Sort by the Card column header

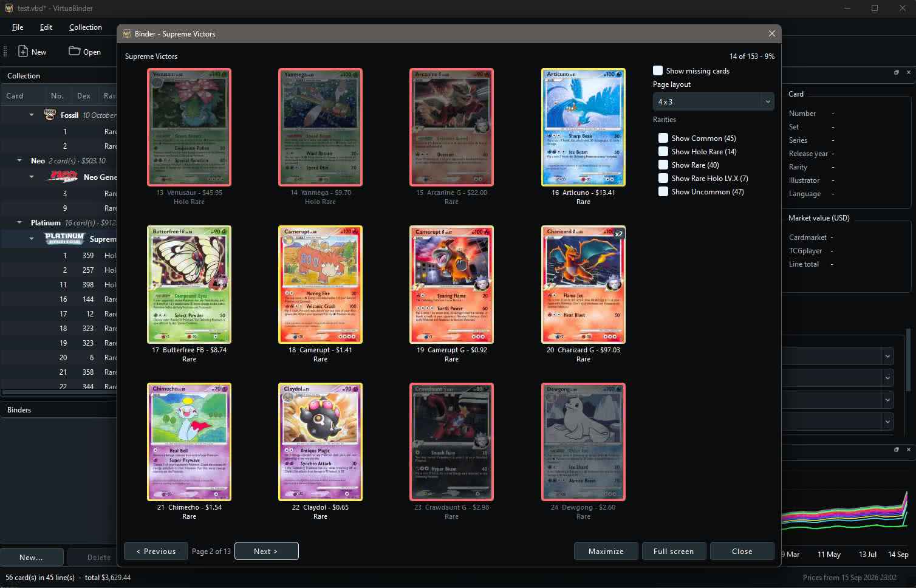pos(23,96)
